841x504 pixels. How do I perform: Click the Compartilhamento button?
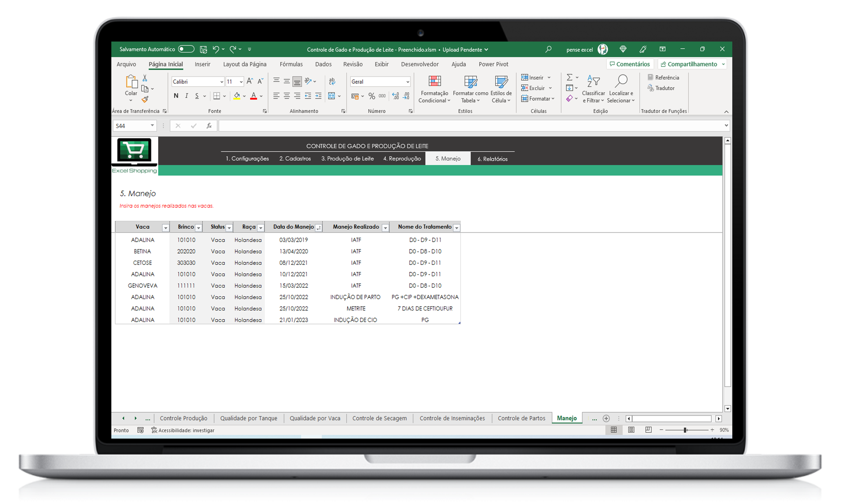pos(689,64)
